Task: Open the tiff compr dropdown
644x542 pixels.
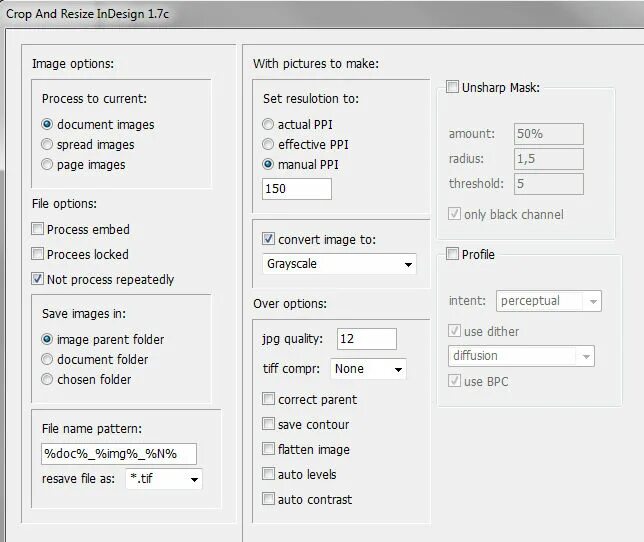Action: 369,369
